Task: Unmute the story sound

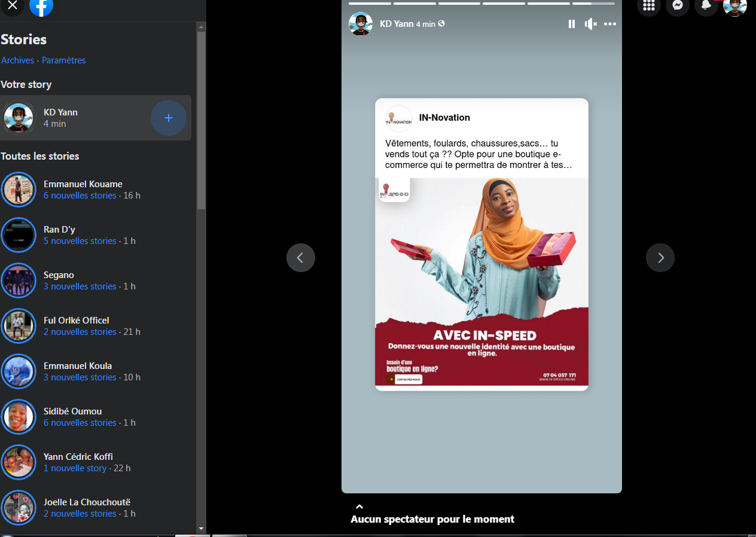Action: pos(590,24)
